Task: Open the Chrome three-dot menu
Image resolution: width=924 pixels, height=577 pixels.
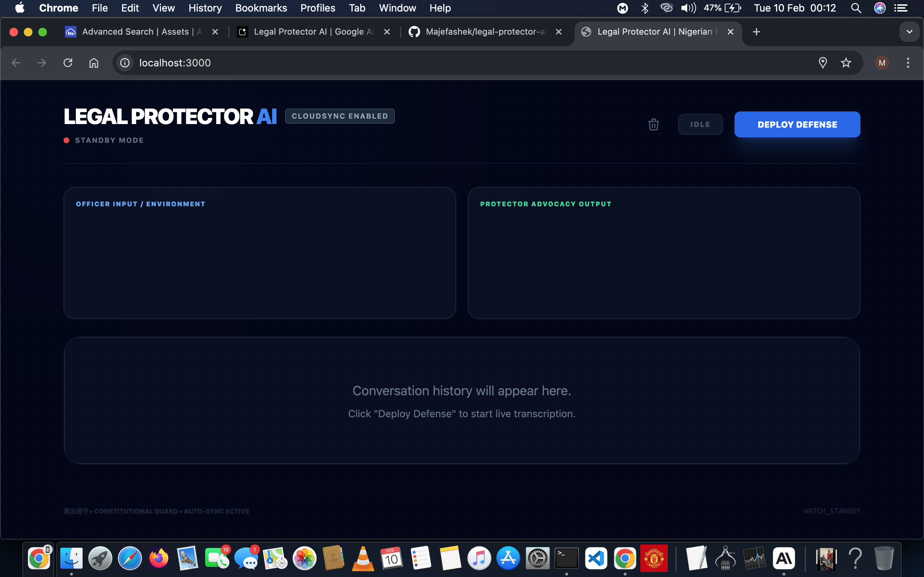Action: [908, 63]
